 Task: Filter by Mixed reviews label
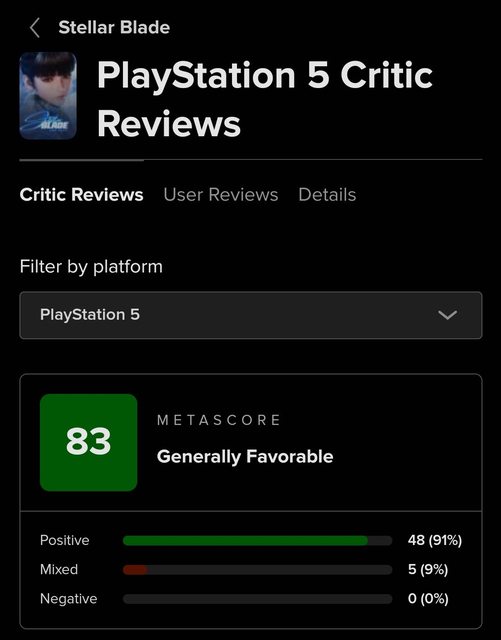[59, 569]
